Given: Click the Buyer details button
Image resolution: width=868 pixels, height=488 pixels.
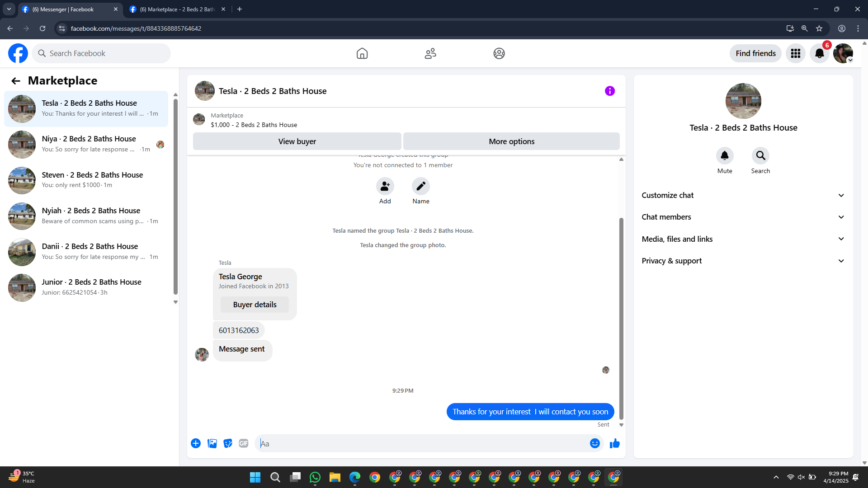Looking at the screenshot, I should coord(255,305).
